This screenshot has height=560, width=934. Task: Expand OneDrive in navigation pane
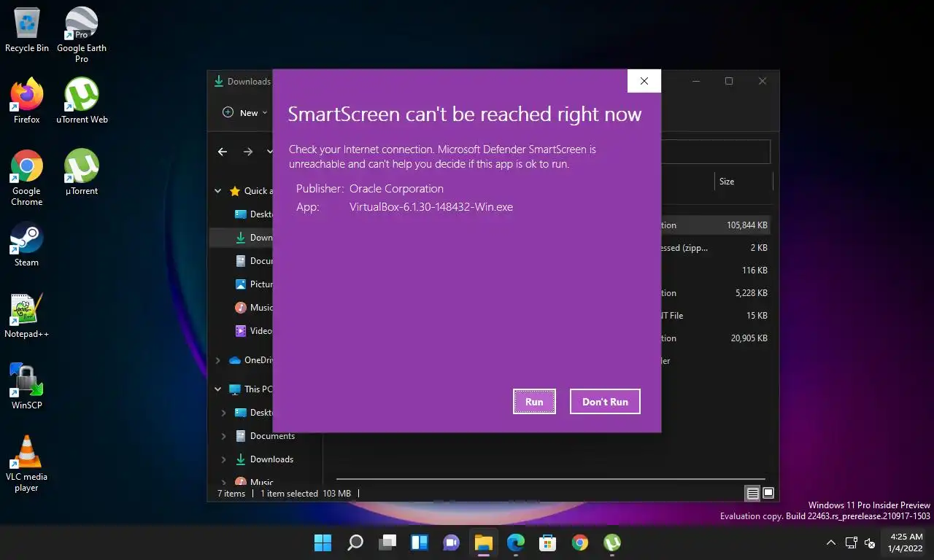[217, 360]
